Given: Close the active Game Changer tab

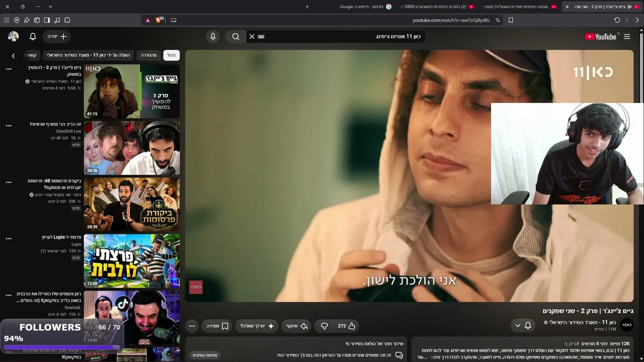Looking at the screenshot, I should click(567, 7).
